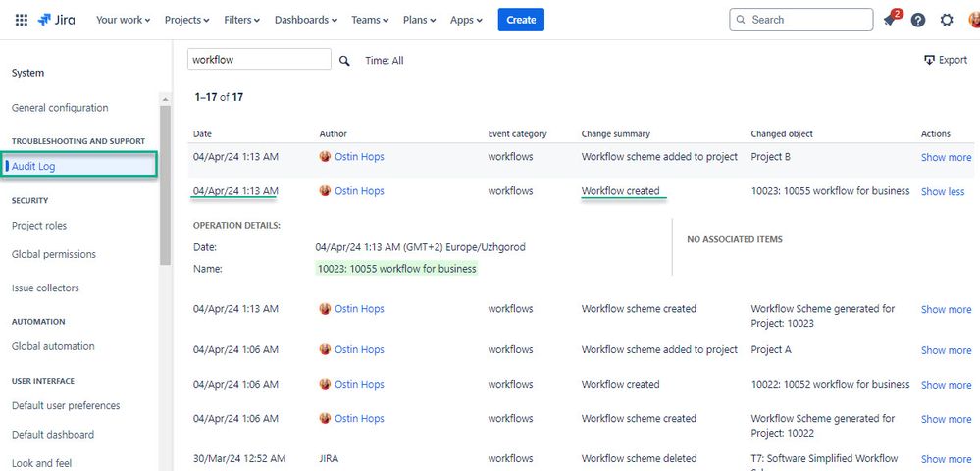Open the Time: All filter

[385, 61]
